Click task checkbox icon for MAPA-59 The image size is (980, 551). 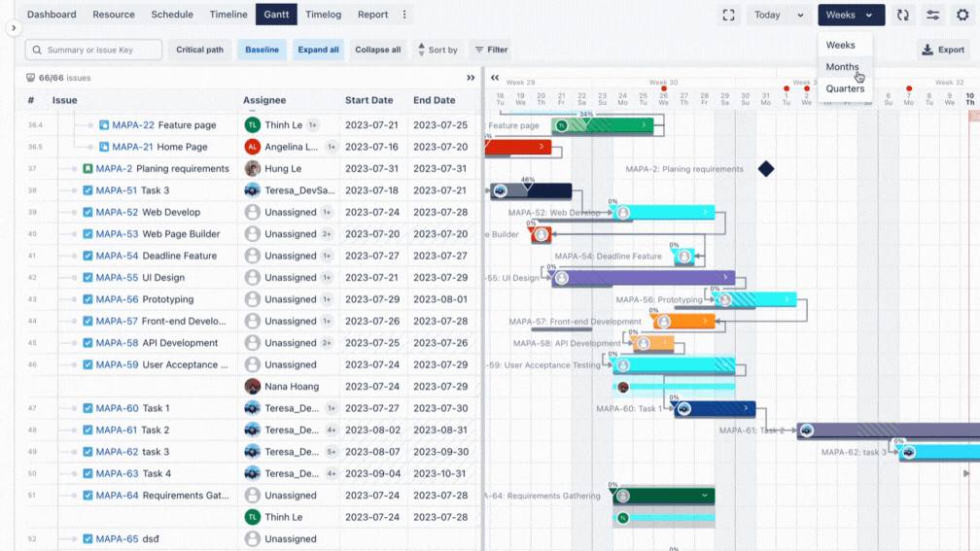point(87,364)
